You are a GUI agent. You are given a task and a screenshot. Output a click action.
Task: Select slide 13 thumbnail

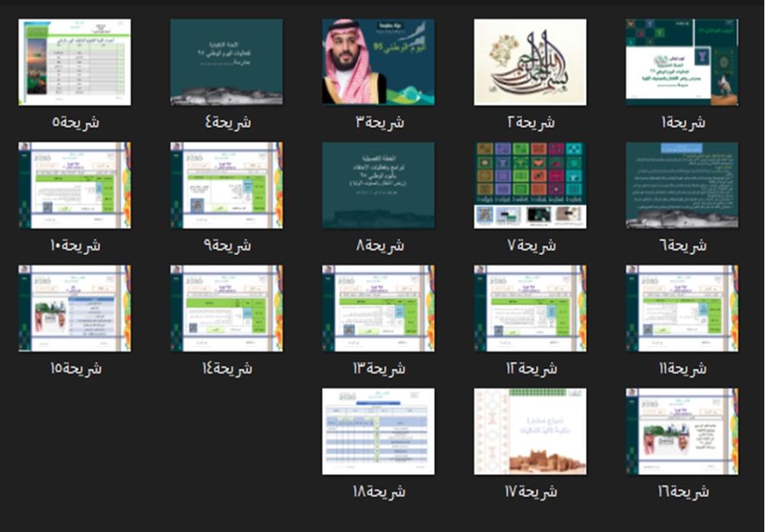(x=378, y=308)
